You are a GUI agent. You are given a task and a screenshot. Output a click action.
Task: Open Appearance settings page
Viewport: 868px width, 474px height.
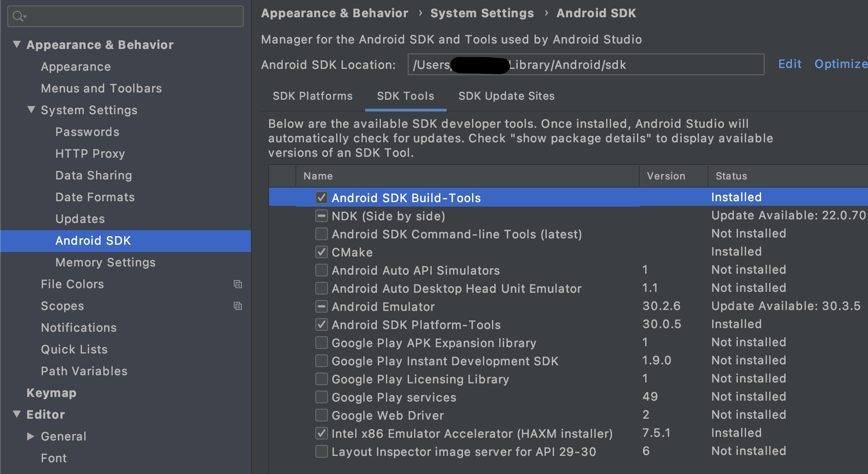[76, 67]
